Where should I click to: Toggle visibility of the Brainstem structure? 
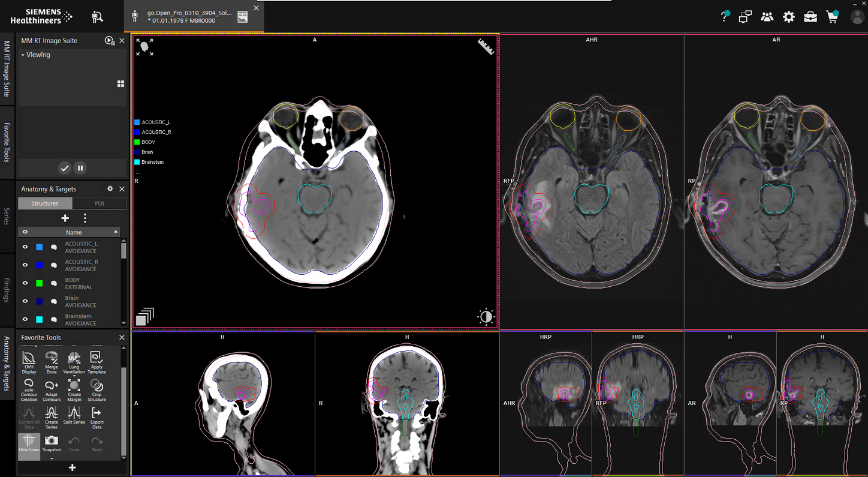25,319
